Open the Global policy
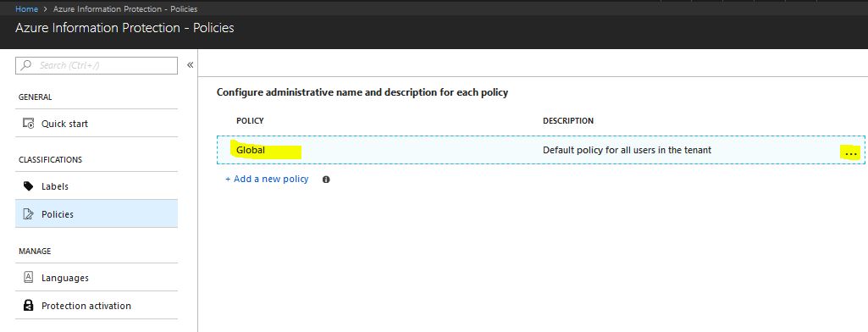This screenshot has height=332, width=868. (x=251, y=150)
